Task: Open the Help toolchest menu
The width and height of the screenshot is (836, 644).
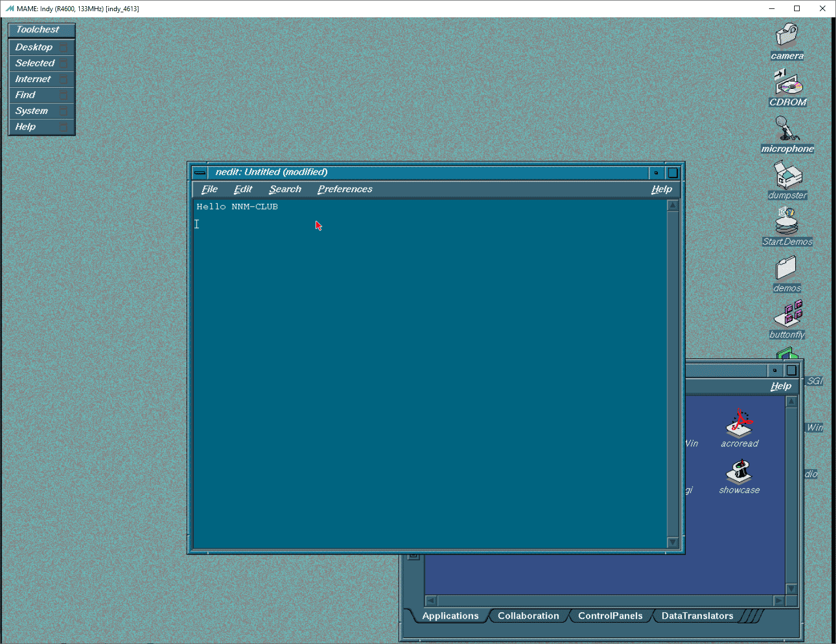Action: tap(42, 127)
